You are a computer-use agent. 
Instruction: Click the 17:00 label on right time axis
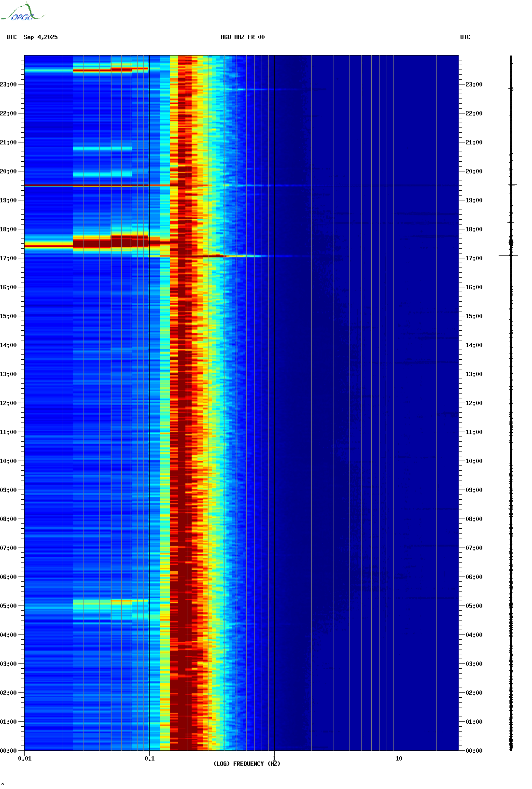(474, 258)
